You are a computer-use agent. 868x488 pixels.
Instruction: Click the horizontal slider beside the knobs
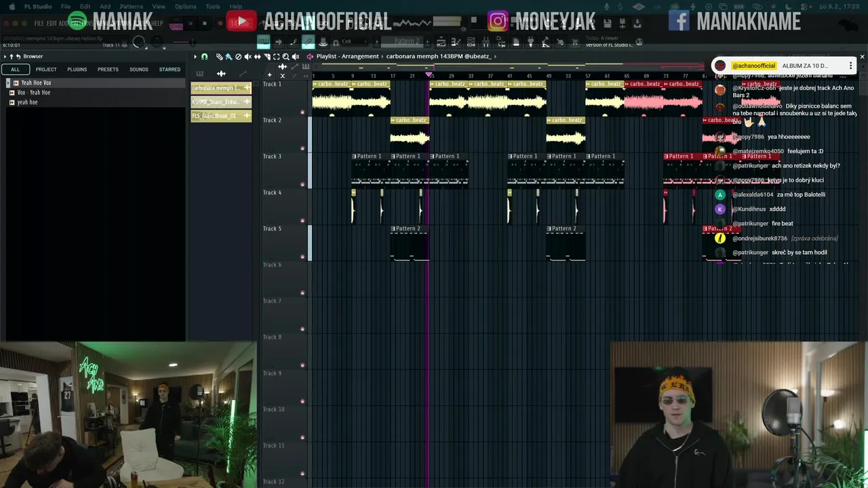[183, 42]
